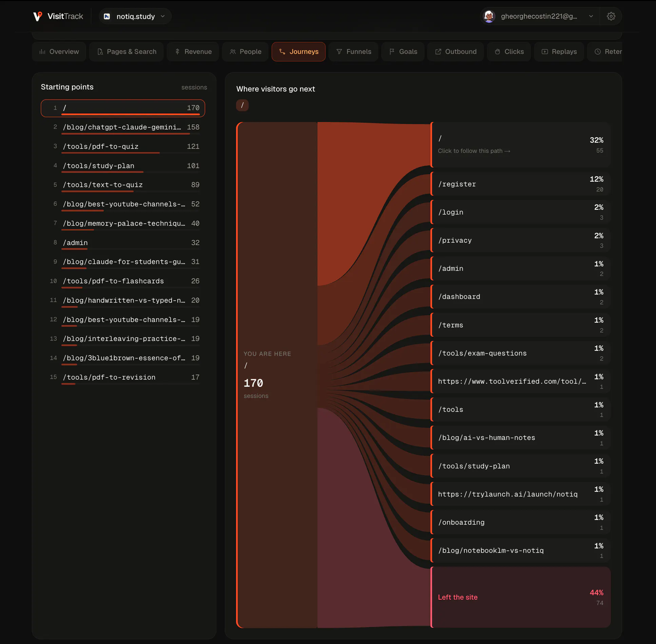Open the notiq.study site dropdown
656x644 pixels.
coord(135,16)
